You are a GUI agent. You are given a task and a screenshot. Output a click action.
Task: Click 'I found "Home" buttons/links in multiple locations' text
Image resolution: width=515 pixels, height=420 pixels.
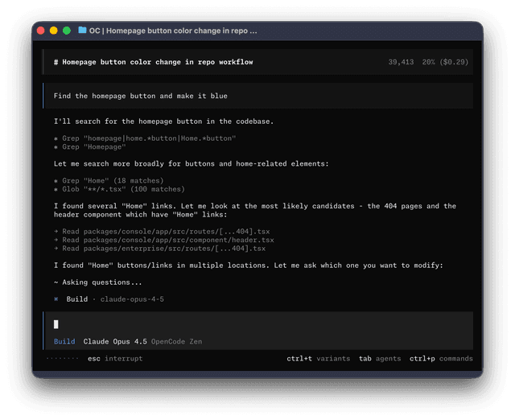249,266
